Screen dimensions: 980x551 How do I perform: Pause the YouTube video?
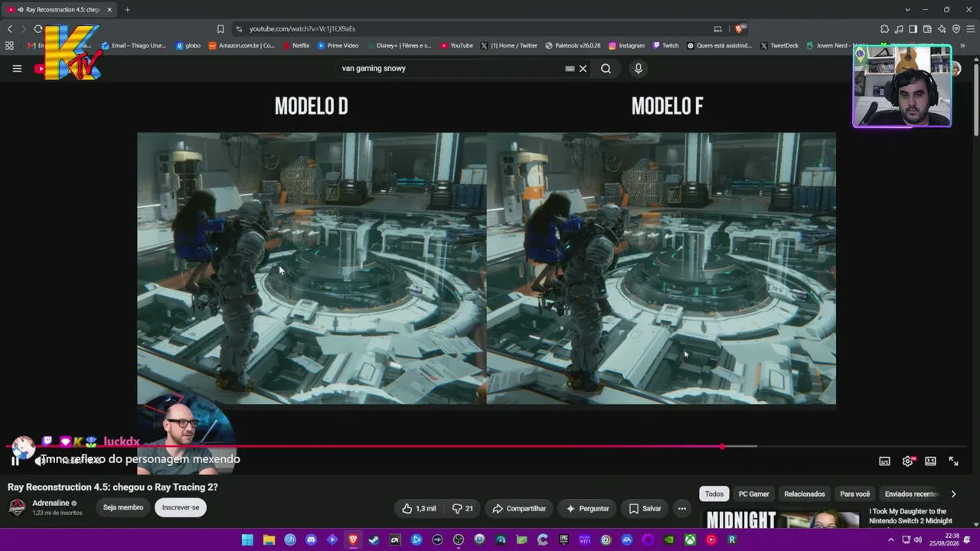click(x=15, y=461)
